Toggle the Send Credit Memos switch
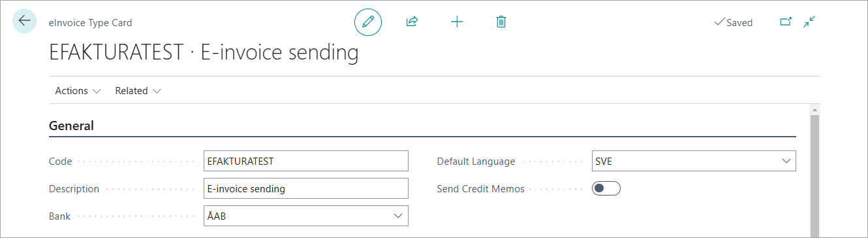Viewport: 868px width, 238px height. pyautogui.click(x=606, y=189)
